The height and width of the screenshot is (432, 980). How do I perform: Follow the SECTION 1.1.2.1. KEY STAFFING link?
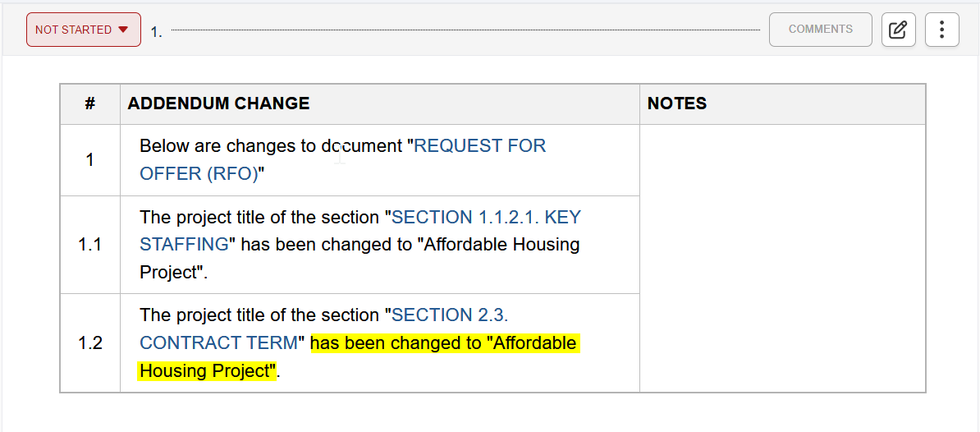(360, 231)
